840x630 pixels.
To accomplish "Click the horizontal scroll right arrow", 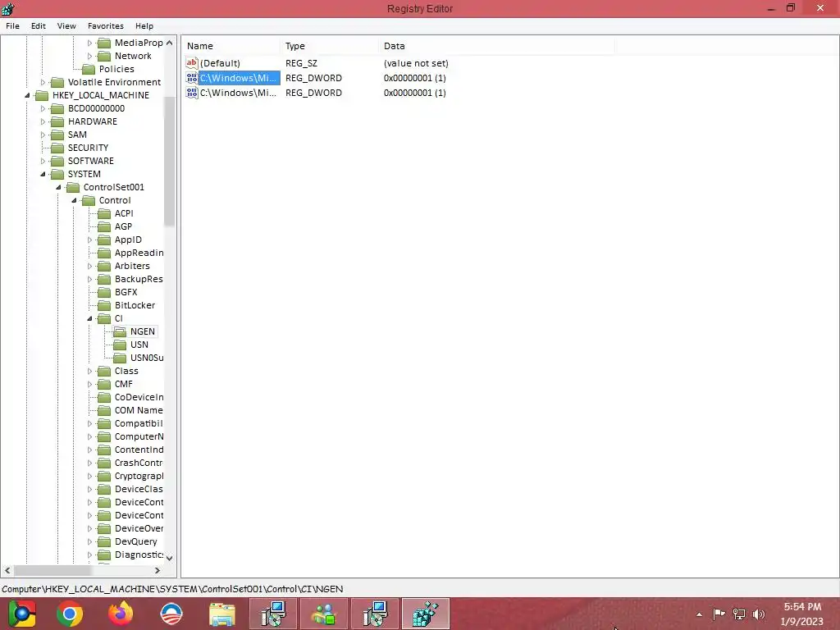I will pos(157,571).
